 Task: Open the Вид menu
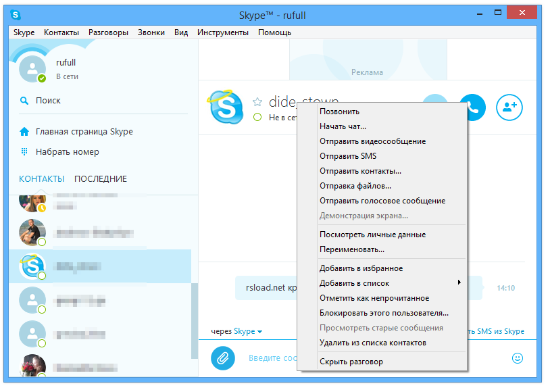tap(181, 32)
